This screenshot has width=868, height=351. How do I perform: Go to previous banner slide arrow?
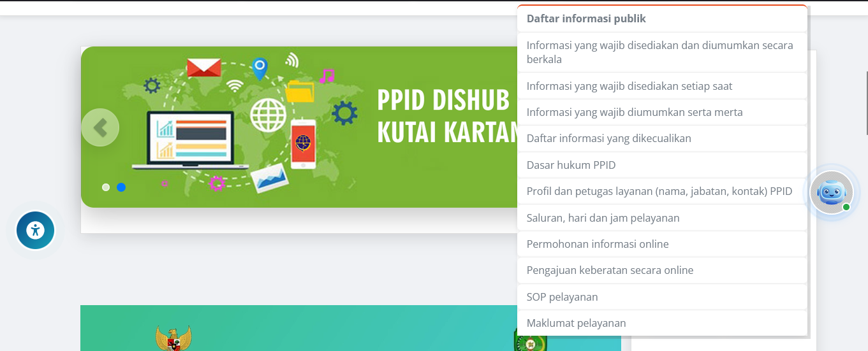[x=100, y=127]
